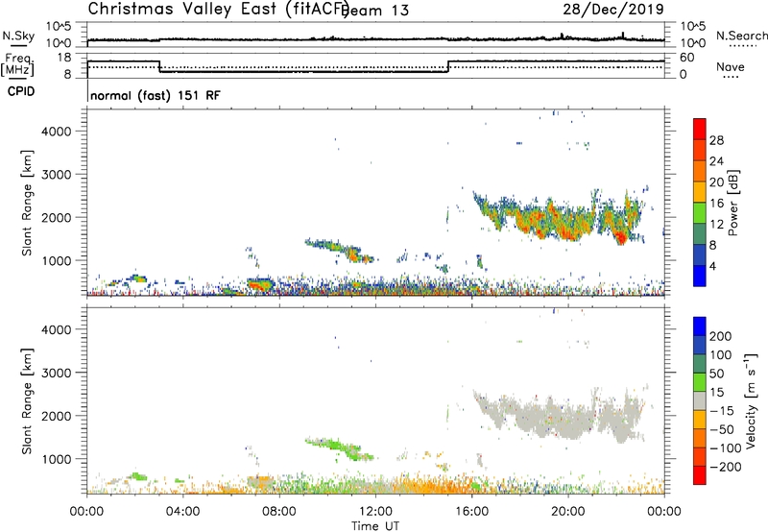Click the '200' label on velocity color bar
Screen dimensions: 768x532
coord(721,336)
